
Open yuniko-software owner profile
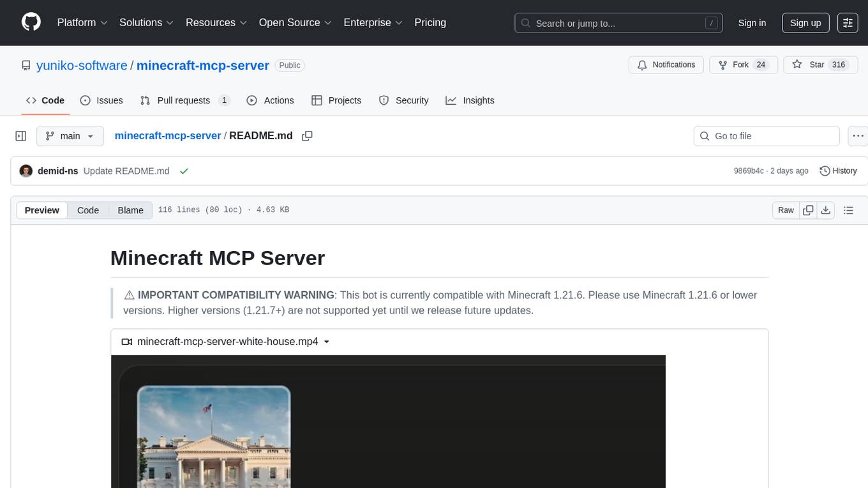point(81,65)
